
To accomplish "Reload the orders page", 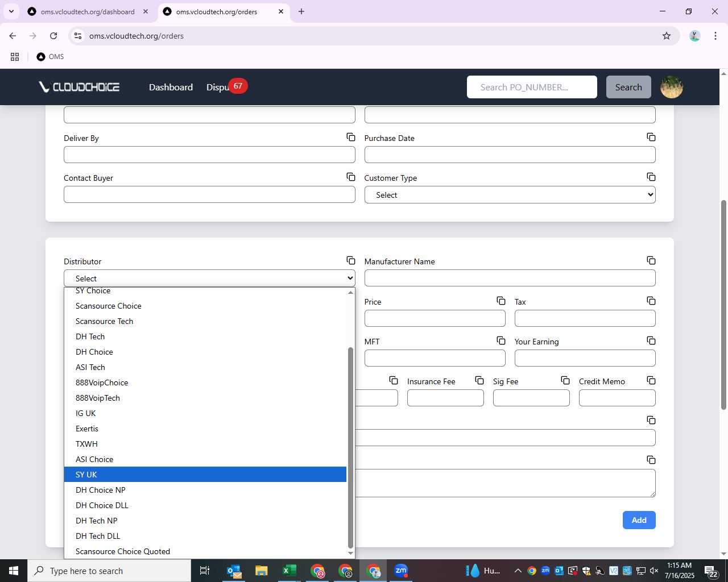I will (53, 36).
